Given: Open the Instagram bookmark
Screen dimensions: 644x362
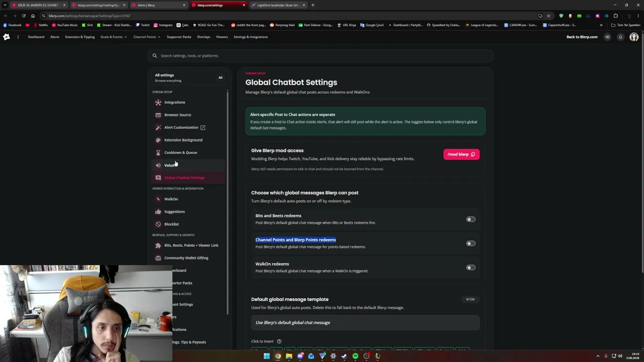Looking at the screenshot, I should (163, 25).
